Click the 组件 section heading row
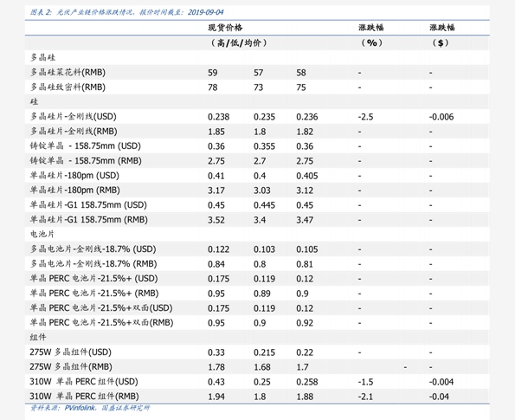Viewport: 515px width, 420px height. [x=257, y=337]
